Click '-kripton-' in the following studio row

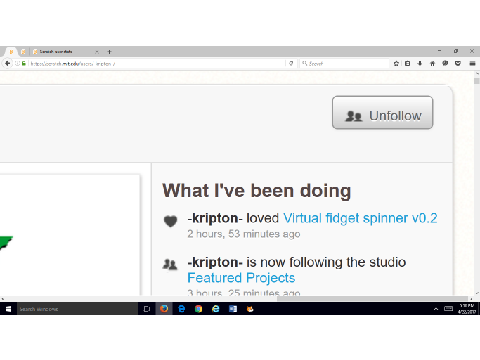(x=215, y=262)
